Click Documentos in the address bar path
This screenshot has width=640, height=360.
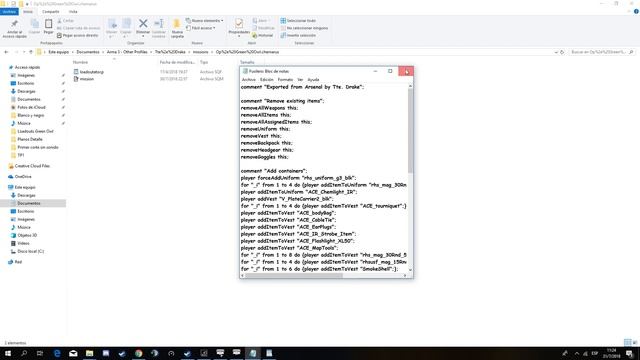point(88,52)
